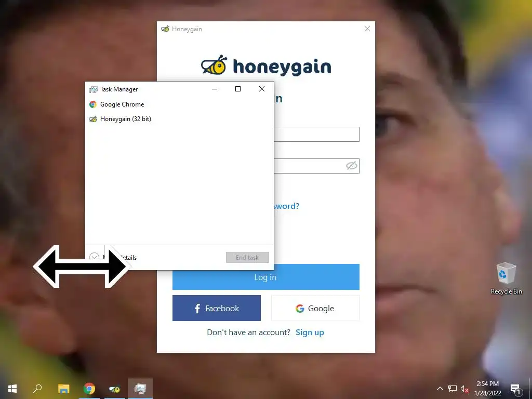Click Chrome icon in Task Manager list
Viewport: 532px width, 399px height.
tap(92, 104)
